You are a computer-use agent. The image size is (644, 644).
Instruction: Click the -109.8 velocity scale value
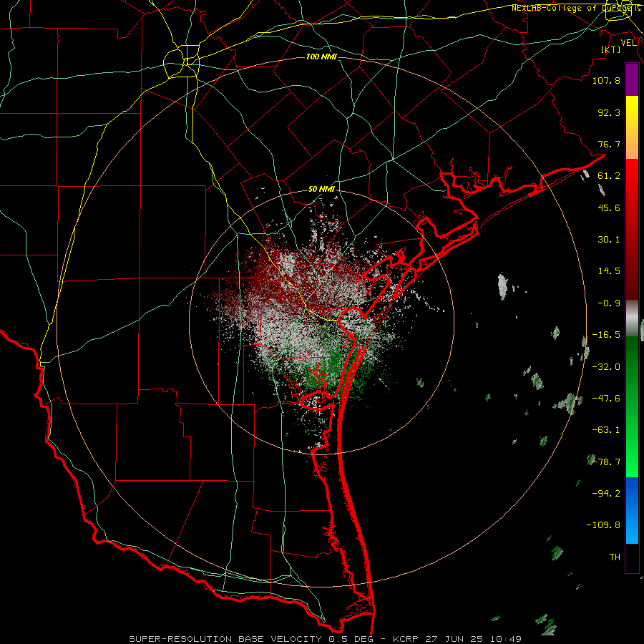pyautogui.click(x=603, y=525)
